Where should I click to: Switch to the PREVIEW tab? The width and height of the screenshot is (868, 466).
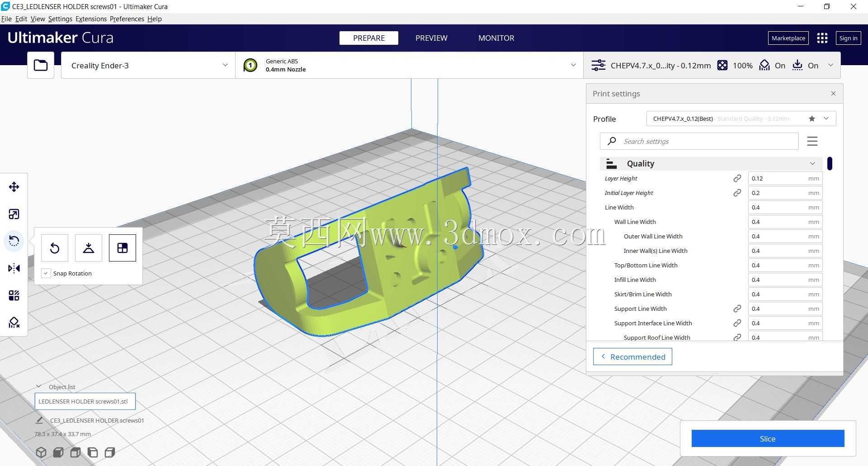(x=431, y=38)
